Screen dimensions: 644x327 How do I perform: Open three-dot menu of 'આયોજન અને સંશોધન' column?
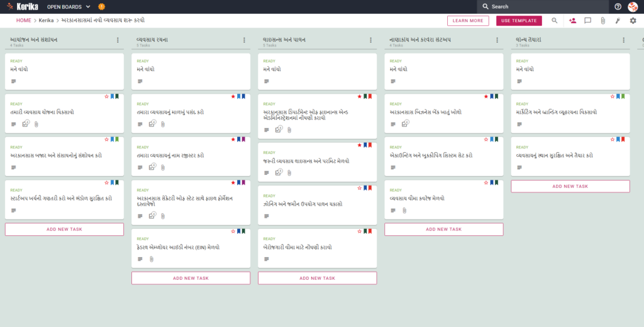[x=118, y=40]
